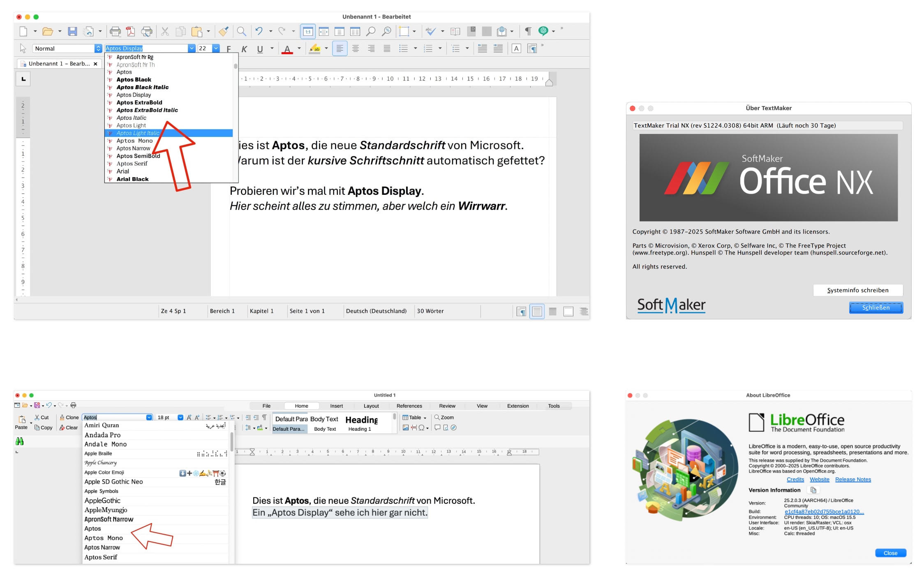Screen dimensions: 924x577
Task: Click the Aptos font name field in LibreOffice
Action: click(114, 418)
